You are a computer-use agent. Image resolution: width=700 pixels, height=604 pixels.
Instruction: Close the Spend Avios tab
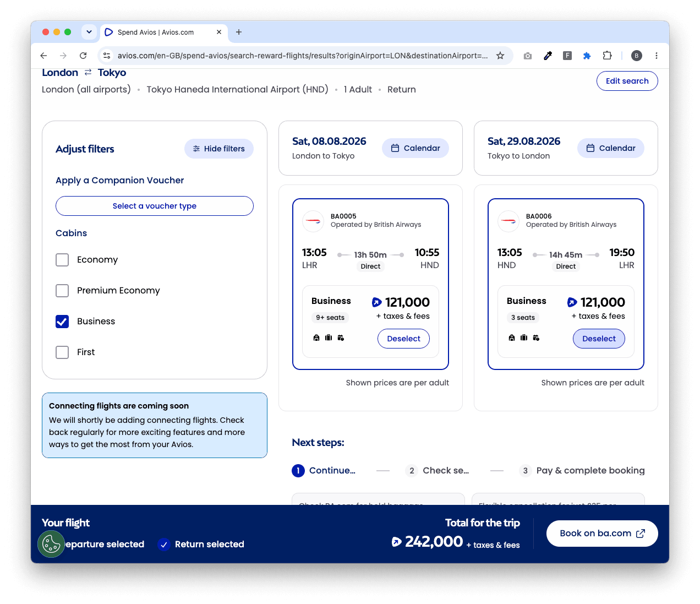219,32
